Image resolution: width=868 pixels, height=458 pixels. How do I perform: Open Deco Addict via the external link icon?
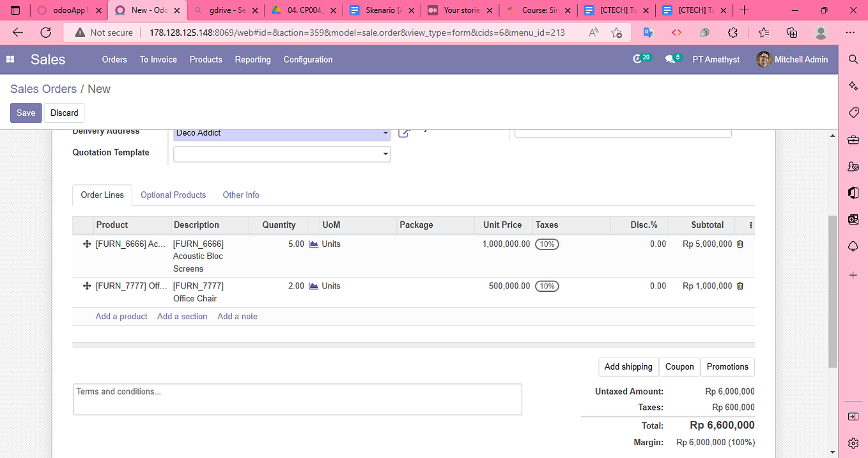[404, 132]
